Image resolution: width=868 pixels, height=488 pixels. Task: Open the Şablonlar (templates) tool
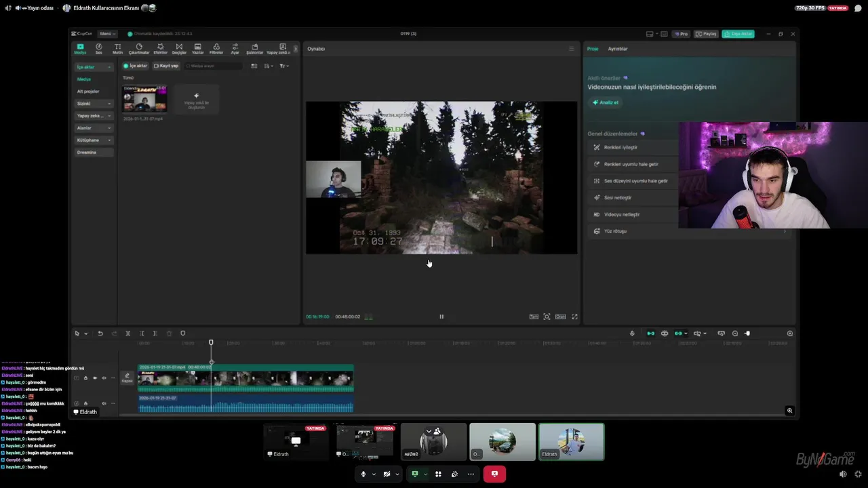[254, 49]
